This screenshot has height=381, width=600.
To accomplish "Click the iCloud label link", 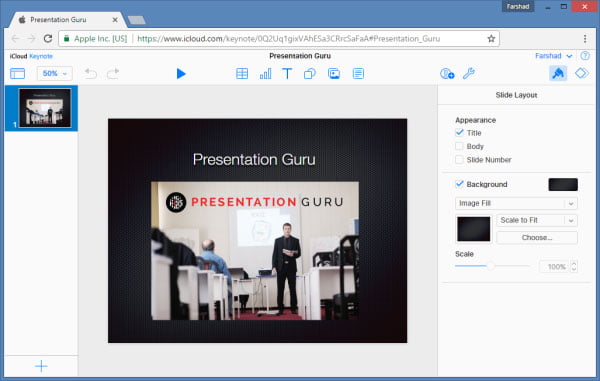I will tap(18, 56).
